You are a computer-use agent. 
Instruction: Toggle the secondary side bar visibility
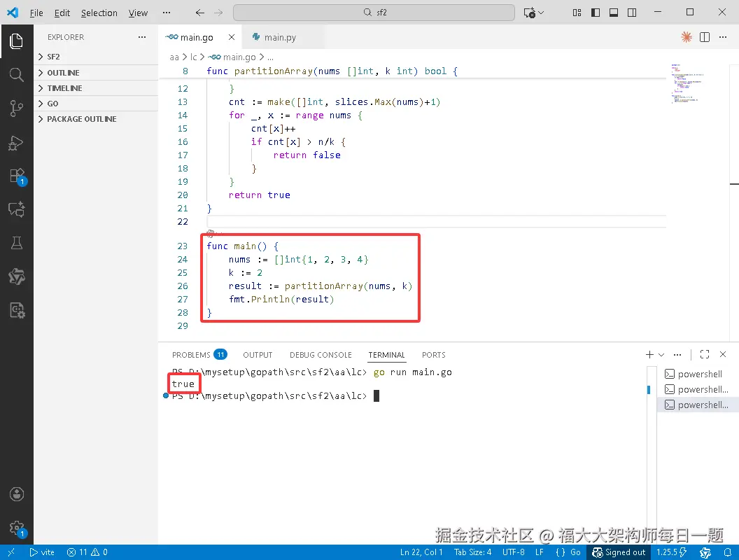[x=632, y=13]
